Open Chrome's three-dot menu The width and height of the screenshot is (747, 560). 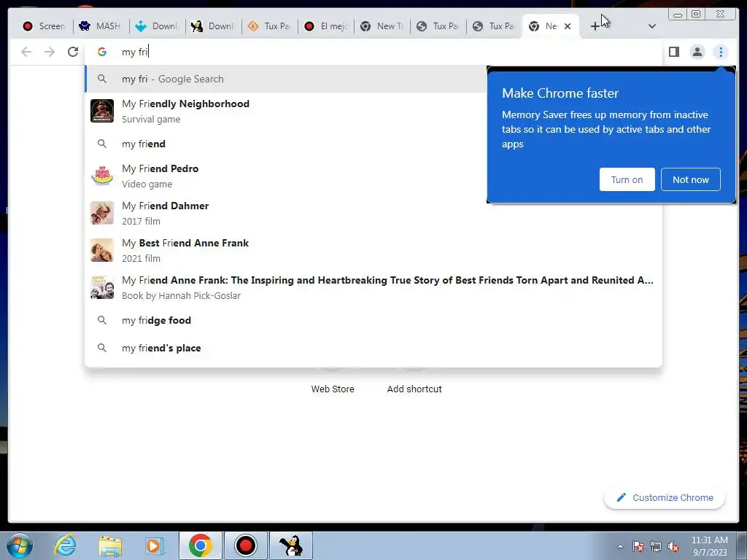tap(721, 52)
